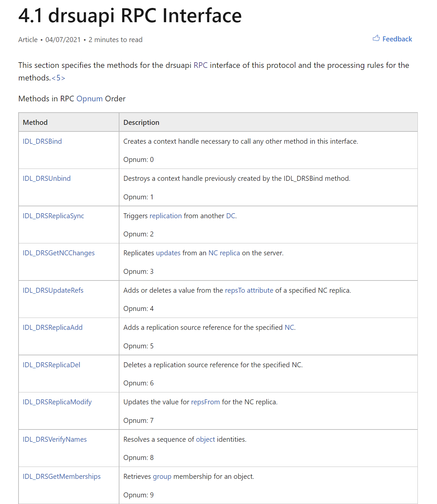Open the Opnum term link
Viewport: 437px width, 504px height.
click(x=89, y=99)
